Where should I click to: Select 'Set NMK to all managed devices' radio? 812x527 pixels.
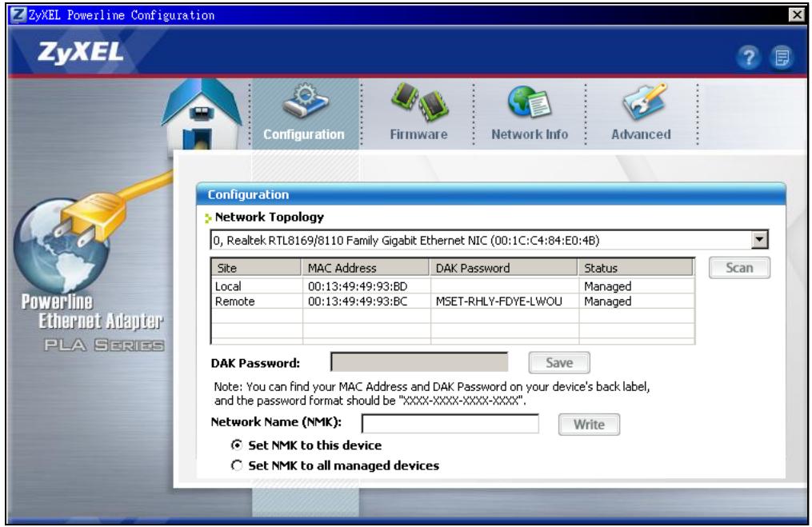coord(237,465)
